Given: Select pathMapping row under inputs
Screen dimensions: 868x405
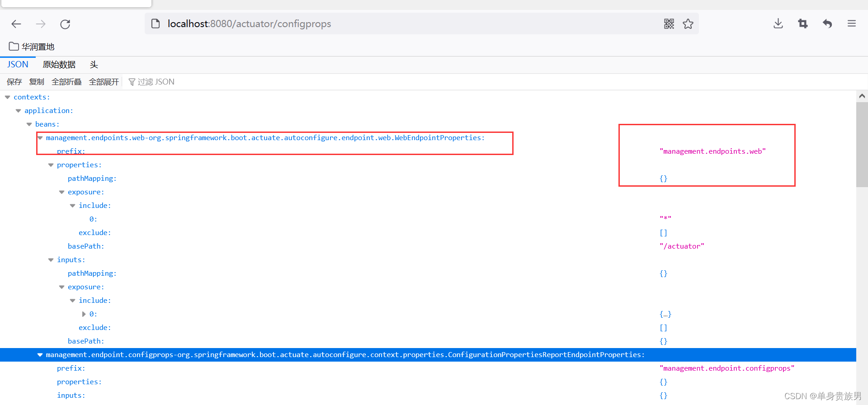Looking at the screenshot, I should click(428, 273).
